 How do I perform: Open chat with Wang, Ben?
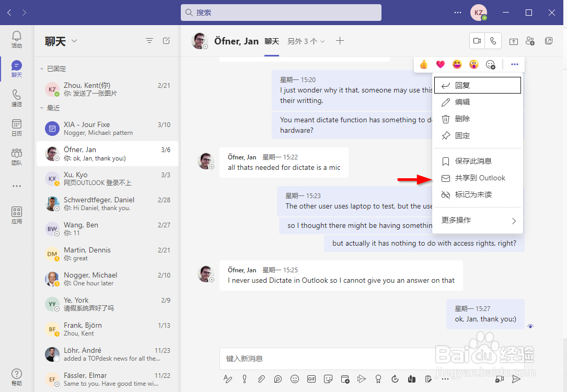tap(108, 229)
